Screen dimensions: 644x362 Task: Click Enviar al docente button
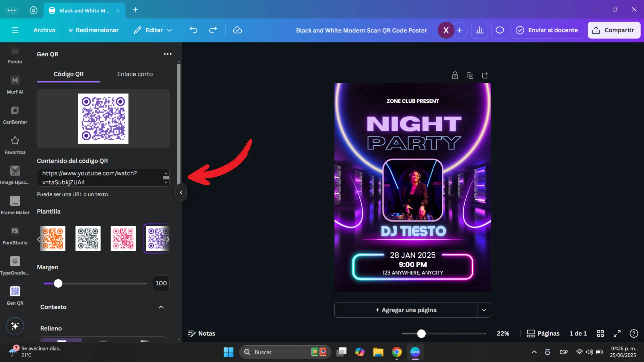coord(547,30)
